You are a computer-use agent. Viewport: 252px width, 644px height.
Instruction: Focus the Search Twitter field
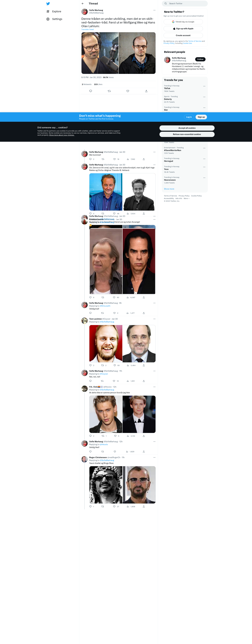(185, 4)
